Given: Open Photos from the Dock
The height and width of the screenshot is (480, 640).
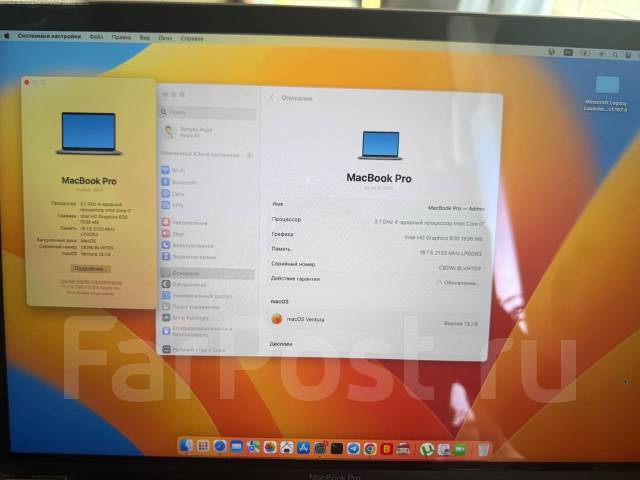Looking at the screenshot, I should click(x=270, y=448).
